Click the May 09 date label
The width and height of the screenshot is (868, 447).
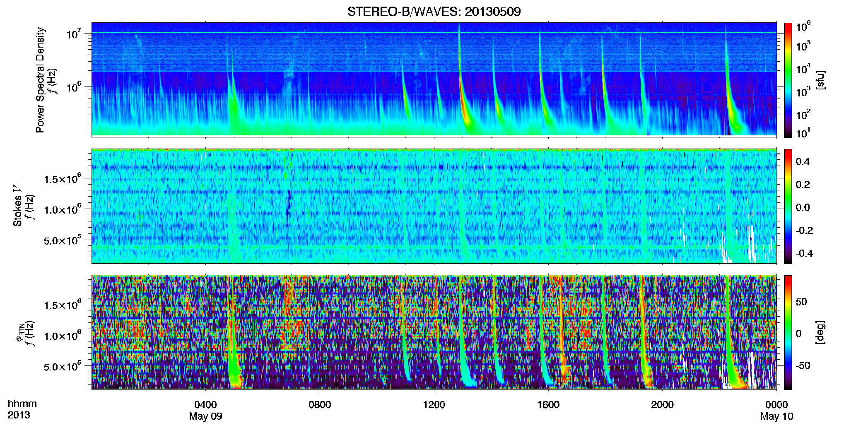point(205,416)
